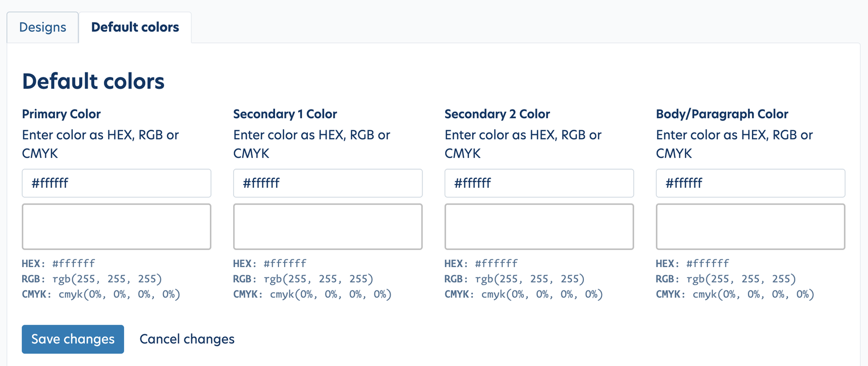
Task: Select the Default colors tab
Action: click(x=135, y=27)
